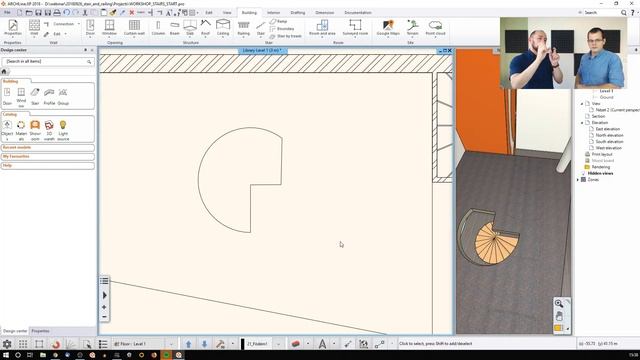Click the ribbon Search box
Screen dimensions: 640x360
[603, 13]
